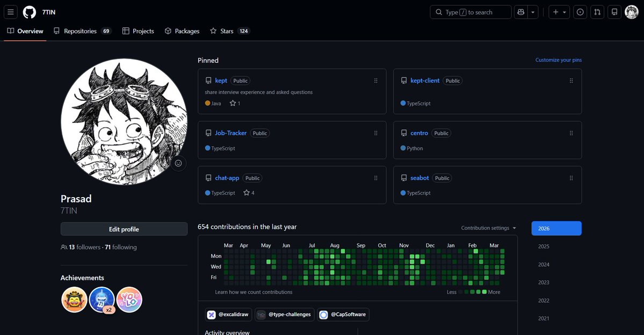Switch to the Packages tab

pyautogui.click(x=182, y=31)
